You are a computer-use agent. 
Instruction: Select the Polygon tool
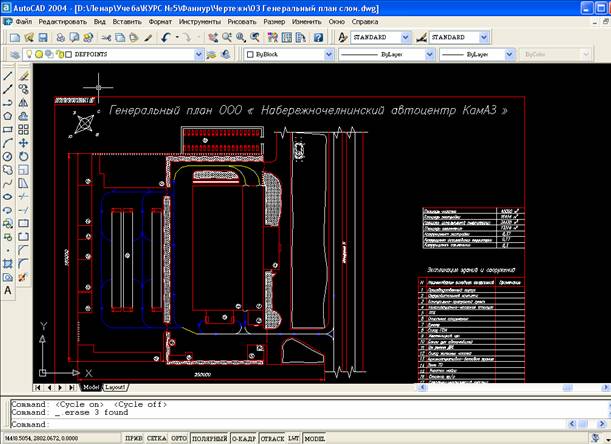[x=8, y=116]
